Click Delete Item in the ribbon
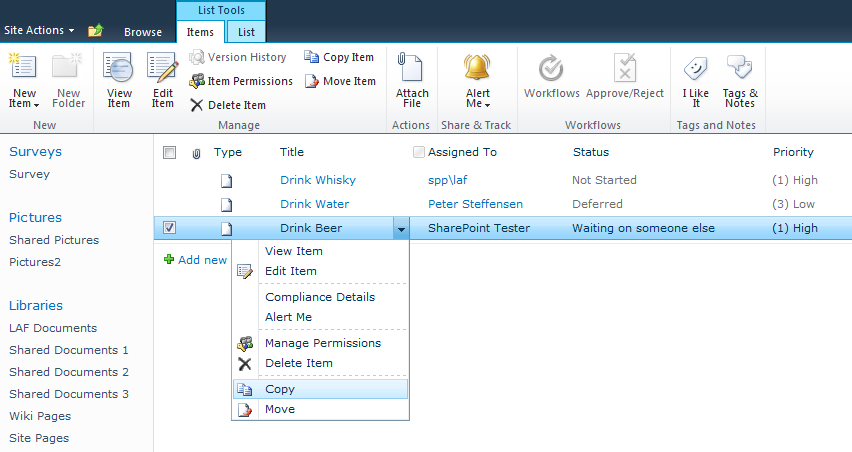Image resolution: width=852 pixels, height=452 pixels. 228,105
